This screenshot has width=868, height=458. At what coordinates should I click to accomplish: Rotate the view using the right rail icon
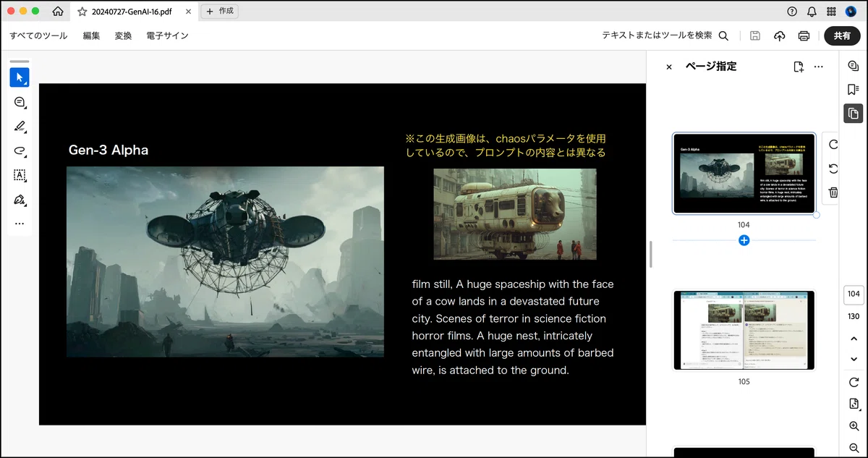point(854,382)
